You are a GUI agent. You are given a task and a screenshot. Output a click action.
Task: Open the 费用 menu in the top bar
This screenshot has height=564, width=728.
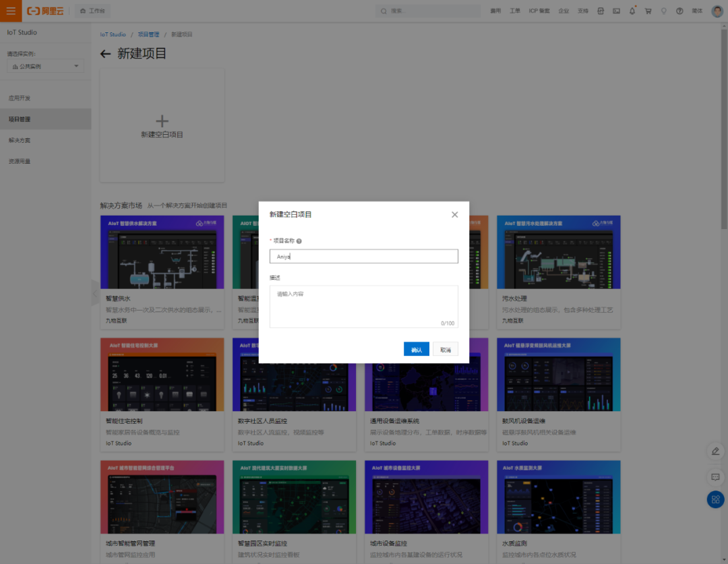[495, 11]
